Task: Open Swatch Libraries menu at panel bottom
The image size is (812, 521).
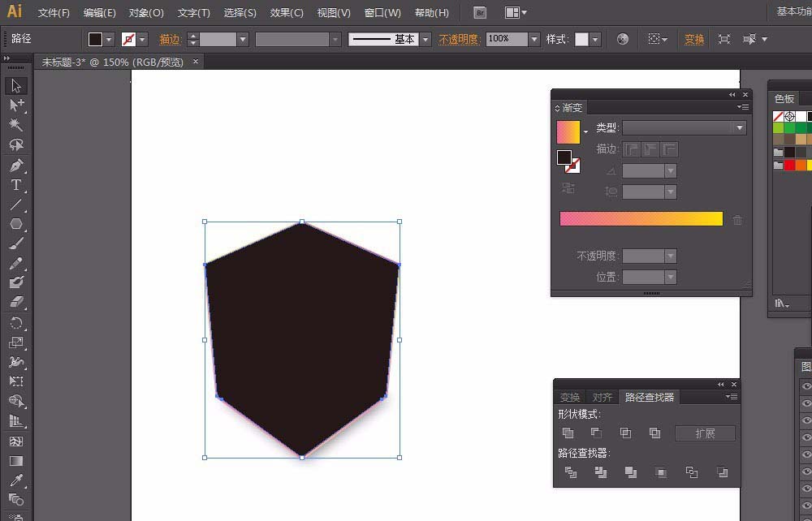Action: (781, 304)
